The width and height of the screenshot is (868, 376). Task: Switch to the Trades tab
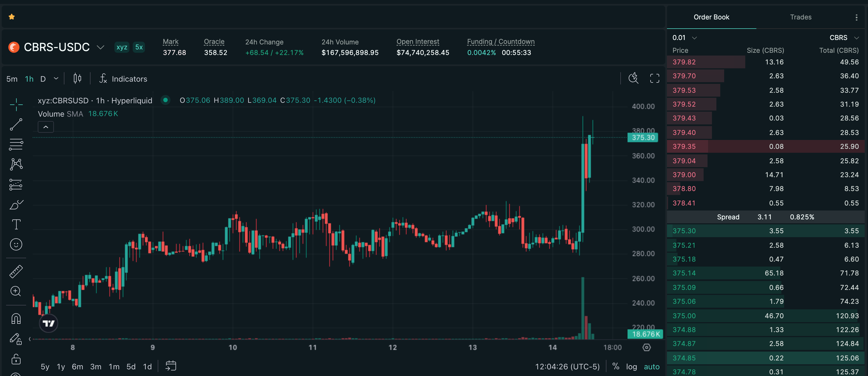(801, 17)
